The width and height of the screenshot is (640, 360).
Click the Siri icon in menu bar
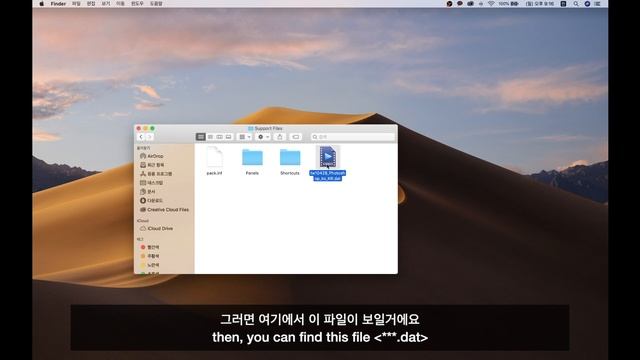tap(587, 4)
